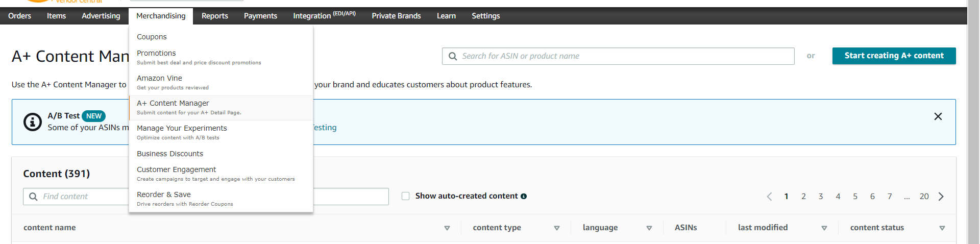This screenshot has height=244, width=980.
Task: Dismiss the A/B Test banner with X
Action: pyautogui.click(x=938, y=116)
